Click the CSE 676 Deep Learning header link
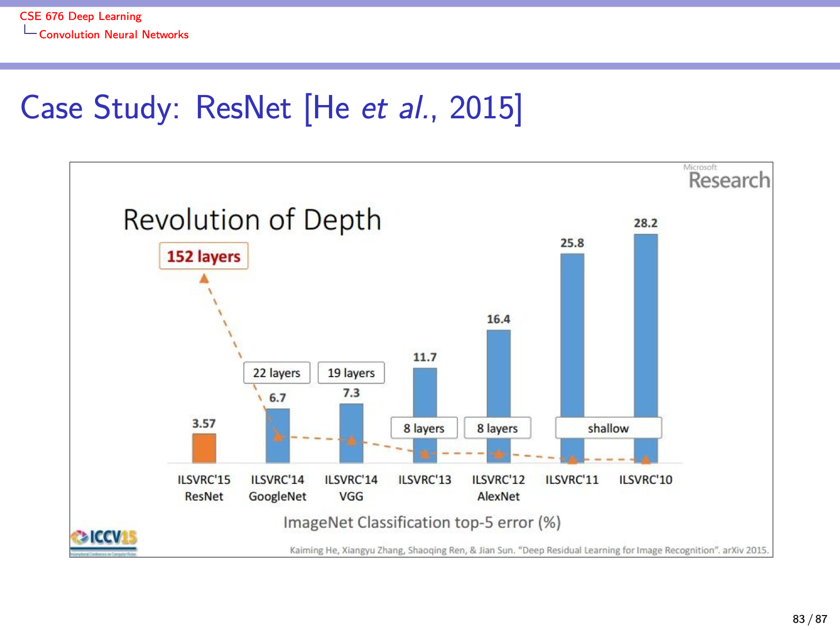The height and width of the screenshot is (630, 840). [x=81, y=17]
